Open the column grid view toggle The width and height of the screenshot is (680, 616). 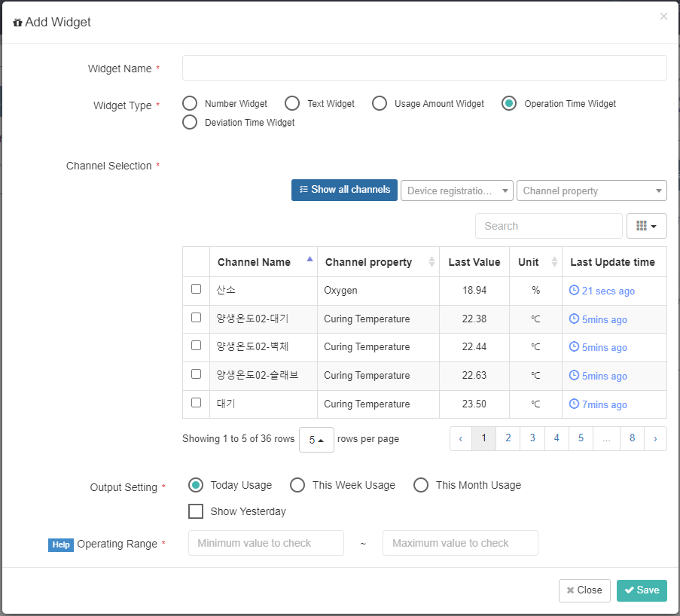pyautogui.click(x=647, y=226)
